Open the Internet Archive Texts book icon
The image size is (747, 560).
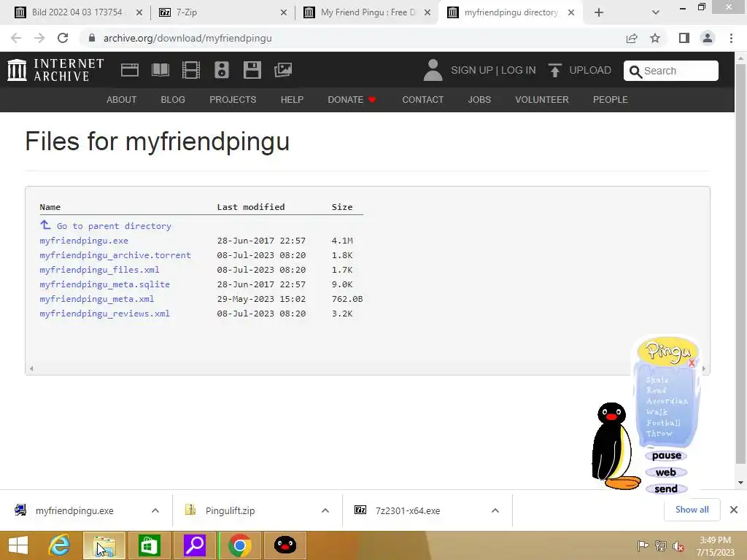pyautogui.click(x=160, y=70)
